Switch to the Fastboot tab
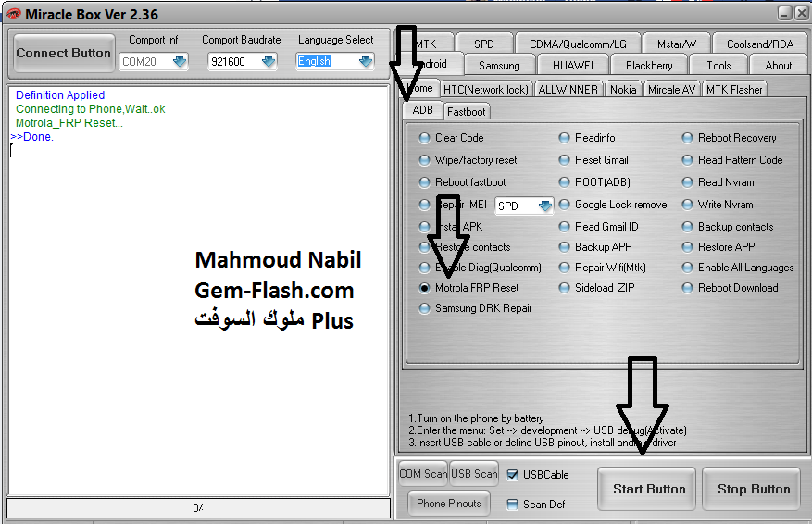 pyautogui.click(x=466, y=111)
